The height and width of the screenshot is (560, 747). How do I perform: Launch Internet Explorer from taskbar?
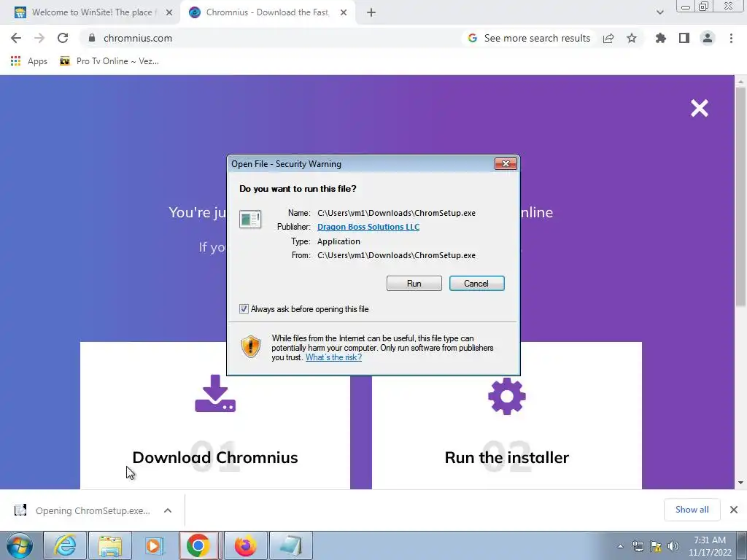coord(65,545)
